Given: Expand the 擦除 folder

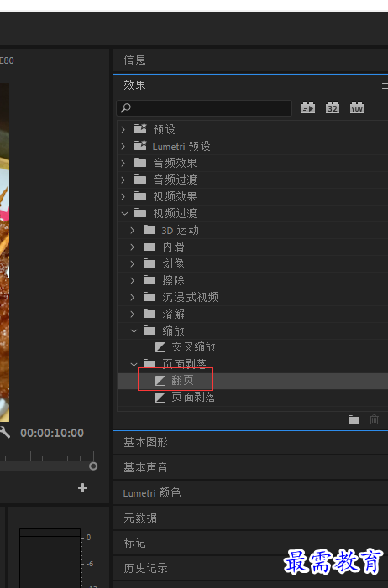Looking at the screenshot, I should (132, 280).
